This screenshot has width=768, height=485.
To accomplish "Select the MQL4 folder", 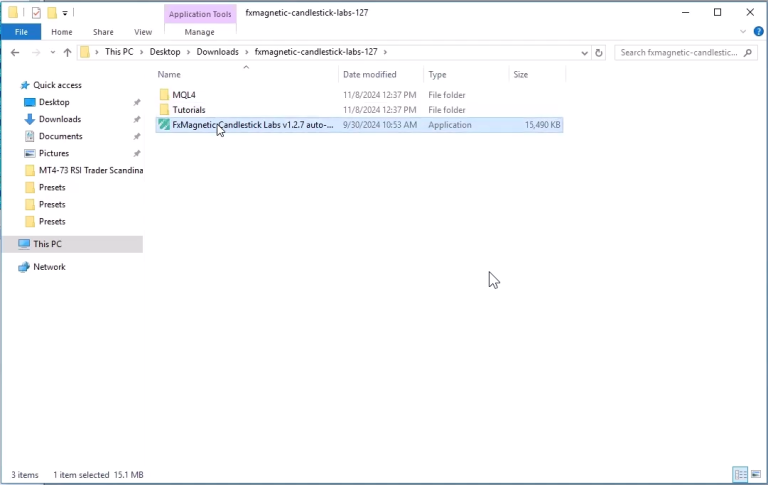I will tap(184, 95).
